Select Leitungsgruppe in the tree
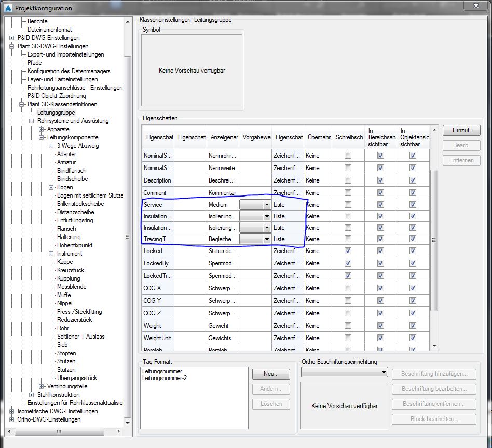Image resolution: width=492 pixels, height=448 pixels. coord(56,113)
